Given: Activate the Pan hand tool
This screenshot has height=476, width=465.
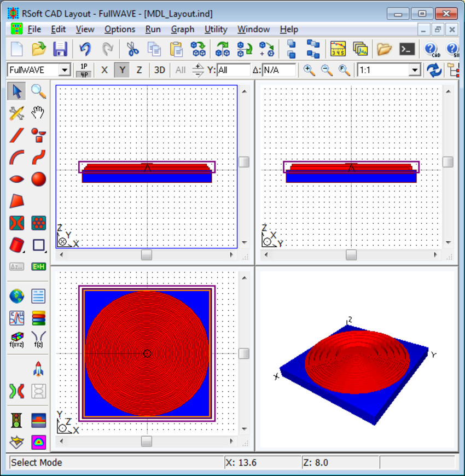Looking at the screenshot, I should pos(39,113).
